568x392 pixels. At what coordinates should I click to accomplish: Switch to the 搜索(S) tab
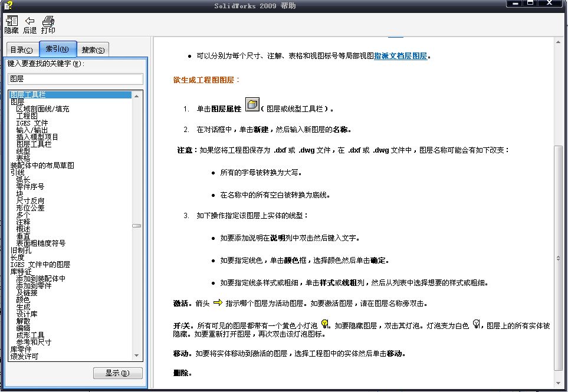[93, 50]
